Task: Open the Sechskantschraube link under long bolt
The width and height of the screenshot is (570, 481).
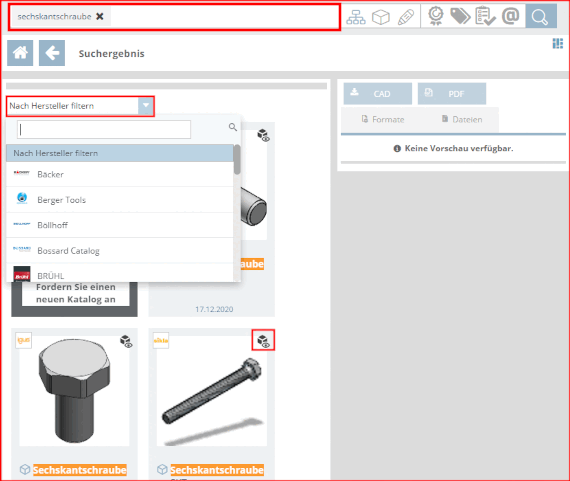Action: 217,470
